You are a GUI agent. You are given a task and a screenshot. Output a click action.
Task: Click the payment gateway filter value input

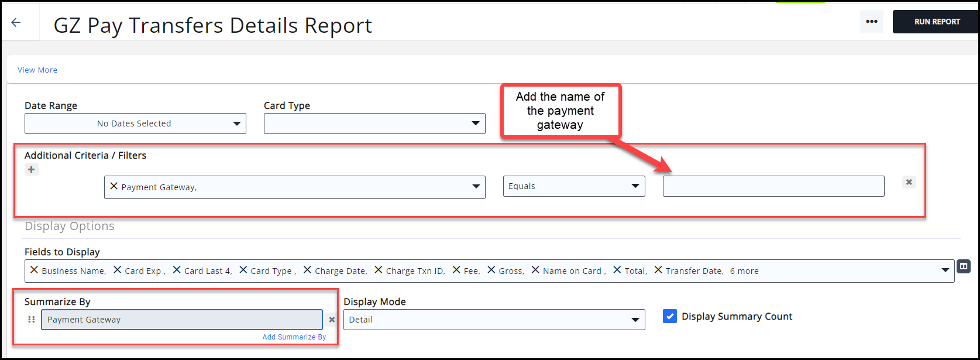pyautogui.click(x=773, y=186)
